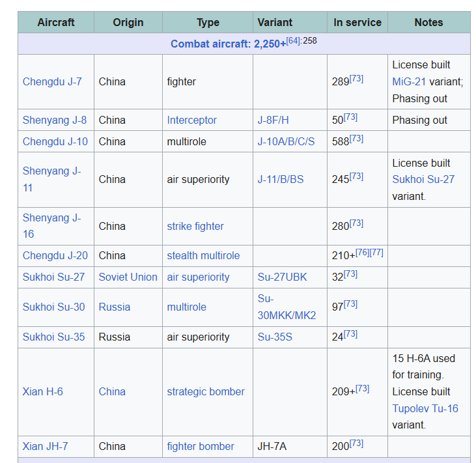Follow the strategic bomber link
Viewport: 476px width, 463px height.
205,391
